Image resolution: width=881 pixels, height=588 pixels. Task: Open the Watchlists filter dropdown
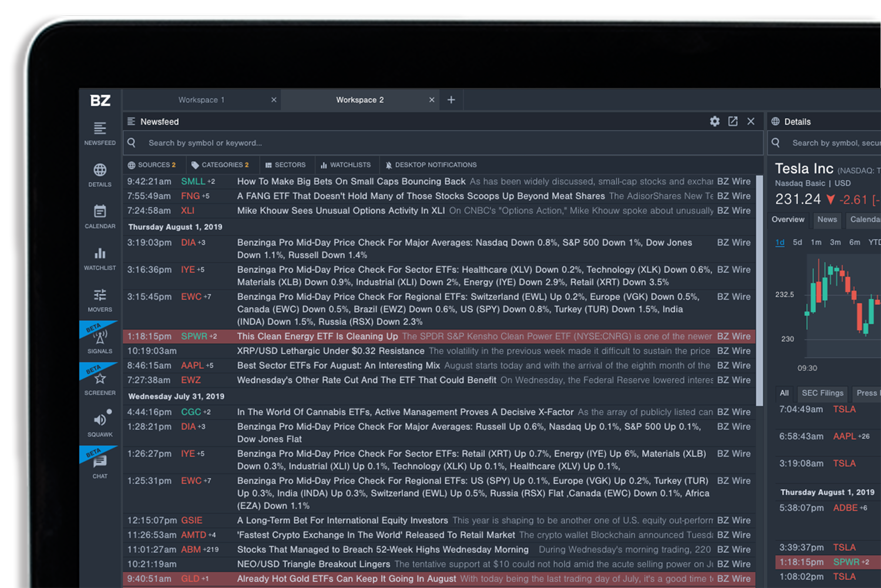point(345,165)
